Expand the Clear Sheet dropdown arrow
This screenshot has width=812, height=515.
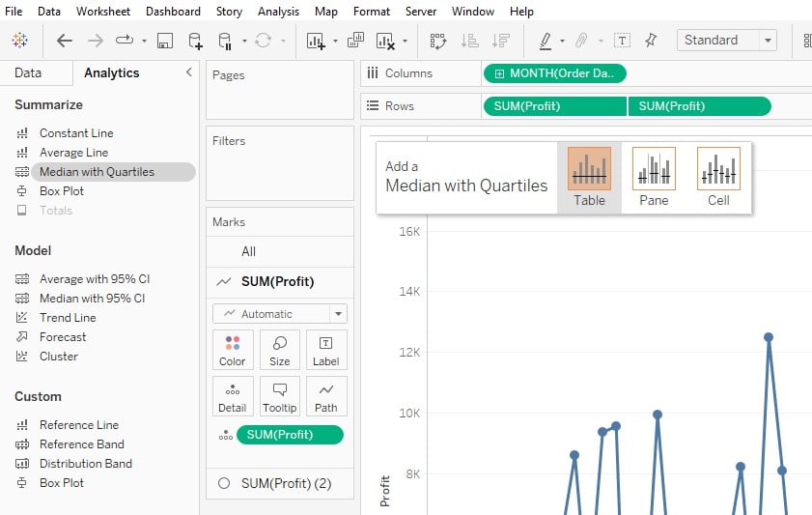(405, 41)
